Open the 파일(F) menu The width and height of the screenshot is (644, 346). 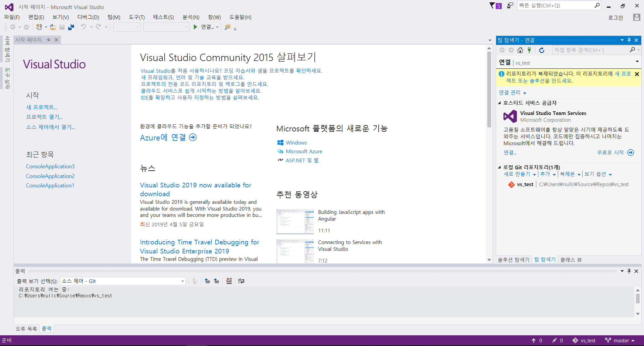[12, 17]
